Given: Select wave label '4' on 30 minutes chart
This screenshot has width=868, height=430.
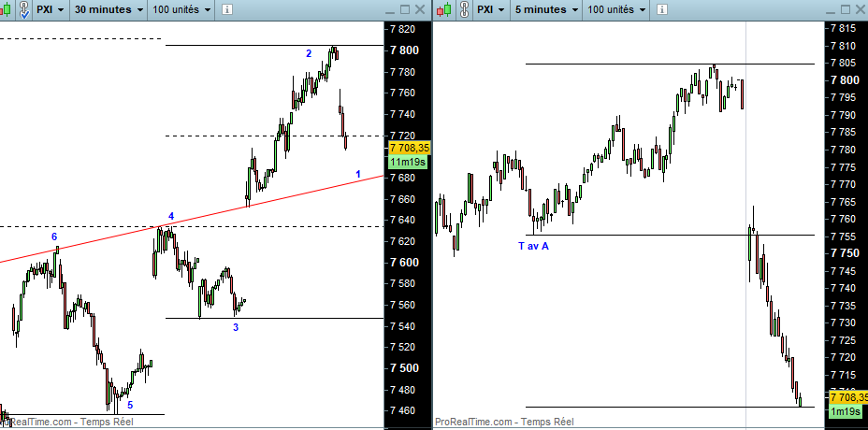Looking at the screenshot, I should (171, 216).
